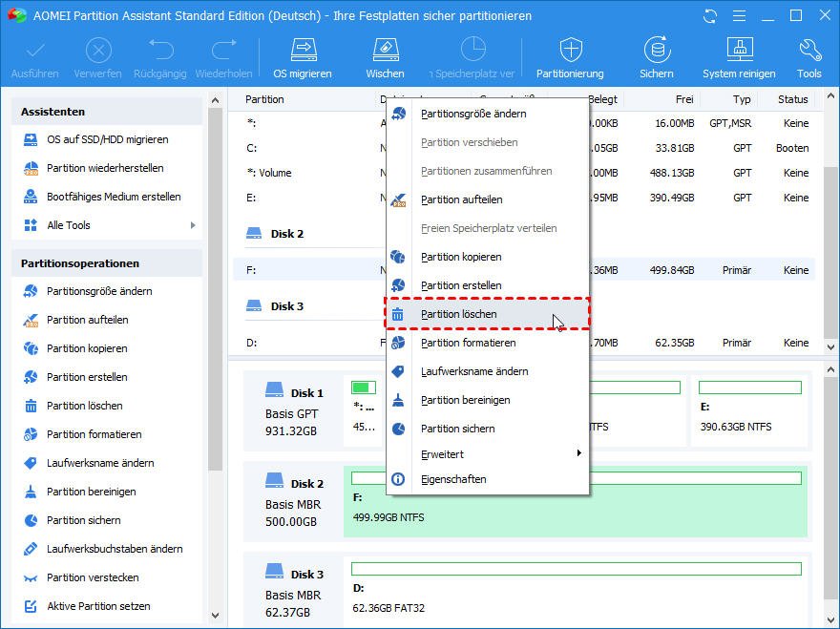840x629 pixels.
Task: Choose Partition löschen from context menu
Action: 458,314
